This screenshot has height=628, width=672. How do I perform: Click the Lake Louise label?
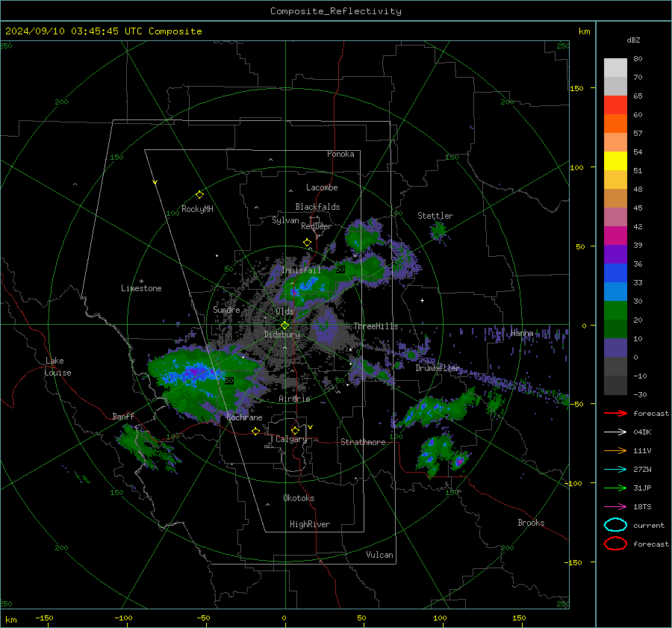pyautogui.click(x=58, y=367)
